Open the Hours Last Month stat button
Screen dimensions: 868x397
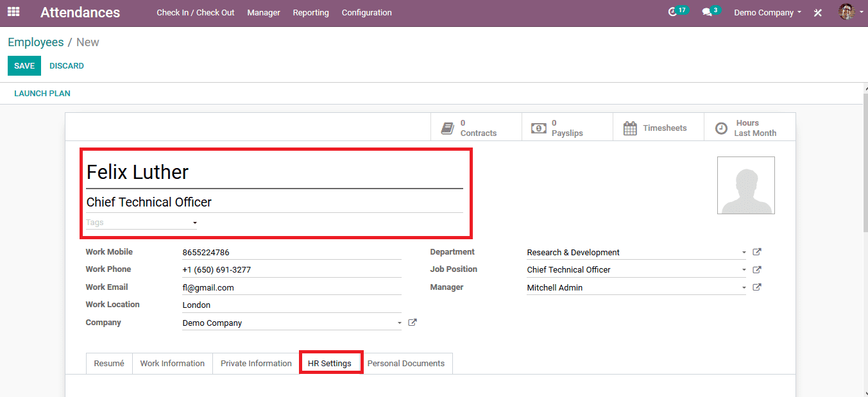click(x=750, y=127)
